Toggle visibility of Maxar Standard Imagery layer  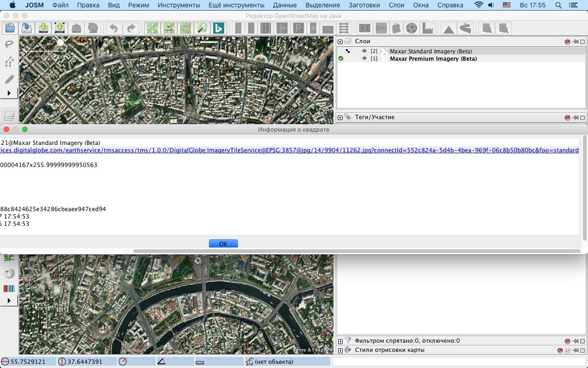tap(364, 51)
